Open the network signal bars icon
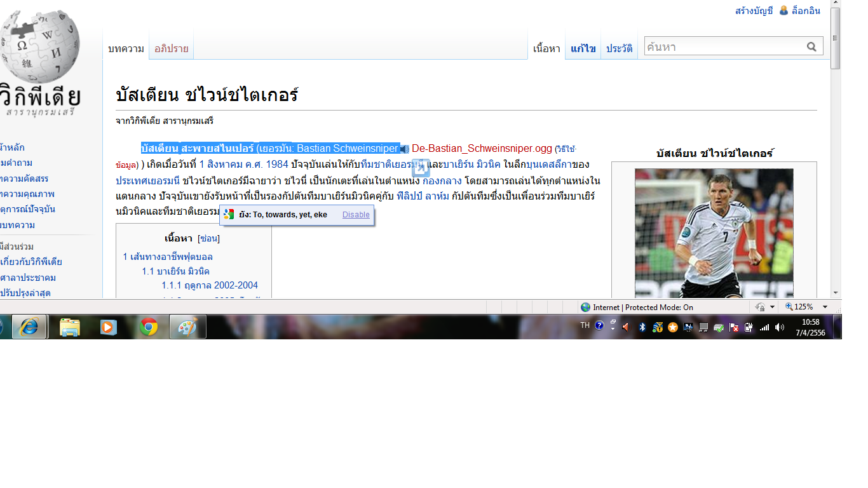 [x=764, y=327]
